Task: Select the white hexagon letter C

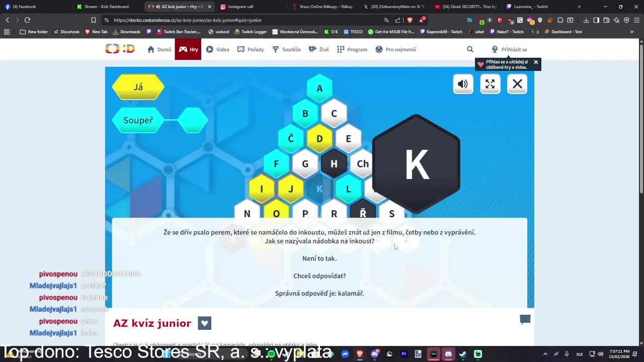Action: tap(334, 114)
